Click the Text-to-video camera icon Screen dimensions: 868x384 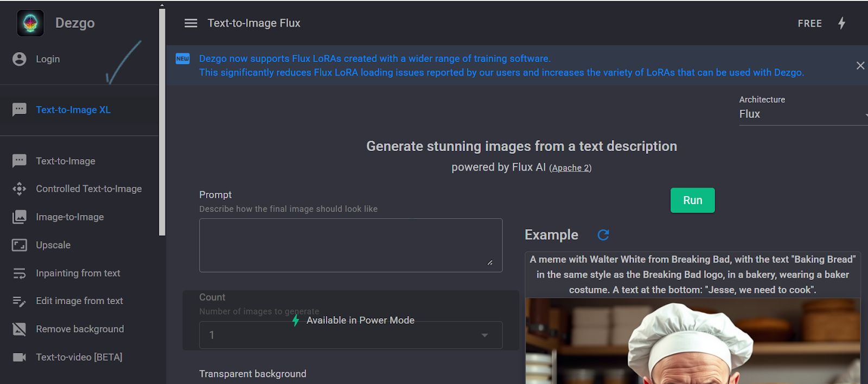click(x=20, y=357)
